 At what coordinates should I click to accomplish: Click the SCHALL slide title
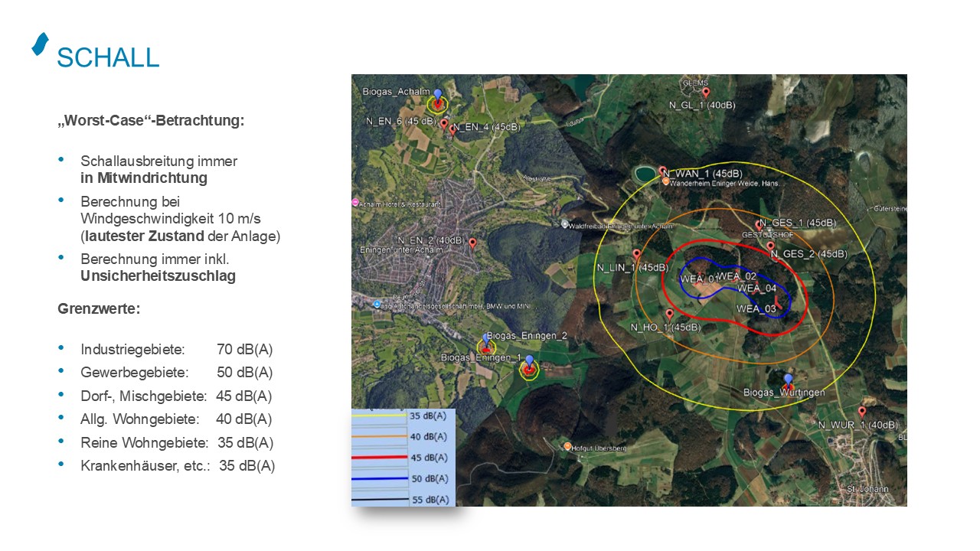click(x=108, y=58)
